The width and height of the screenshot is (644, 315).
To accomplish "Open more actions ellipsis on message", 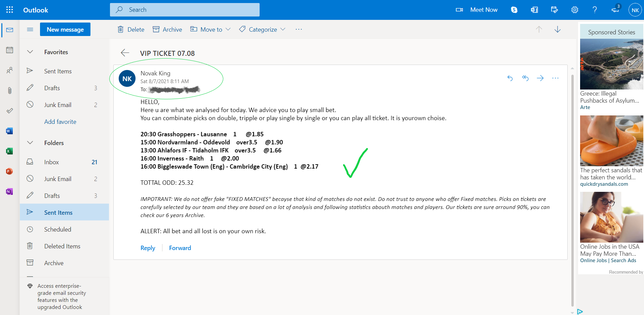I will click(x=555, y=78).
